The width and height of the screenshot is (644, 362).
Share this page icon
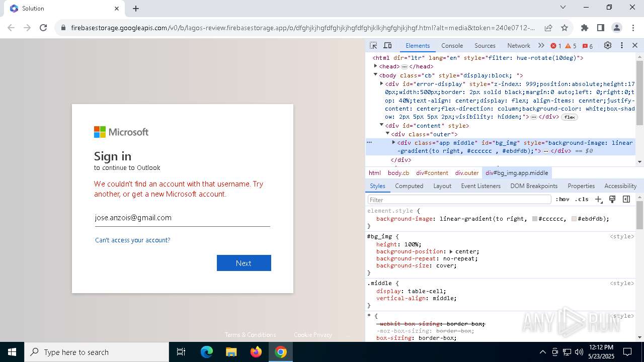[x=548, y=28]
